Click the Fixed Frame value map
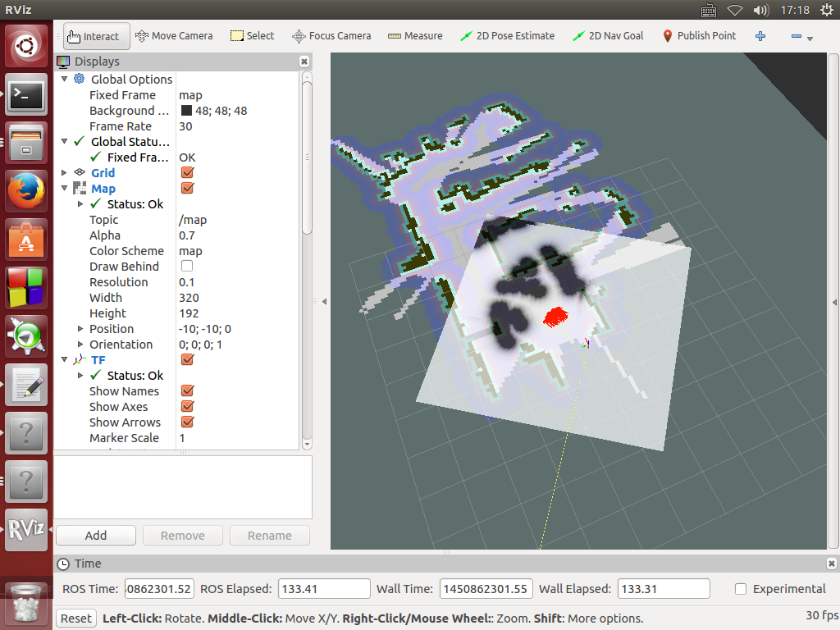840x630 pixels. coord(190,95)
